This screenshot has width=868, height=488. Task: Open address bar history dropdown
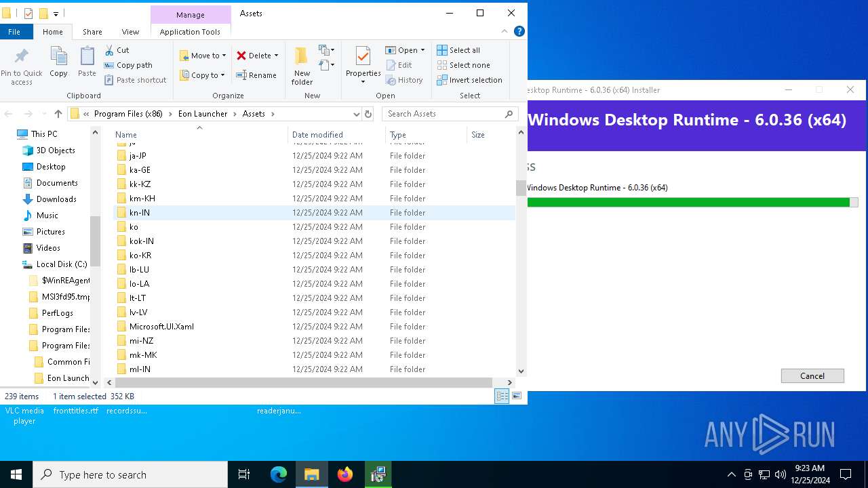pos(356,114)
